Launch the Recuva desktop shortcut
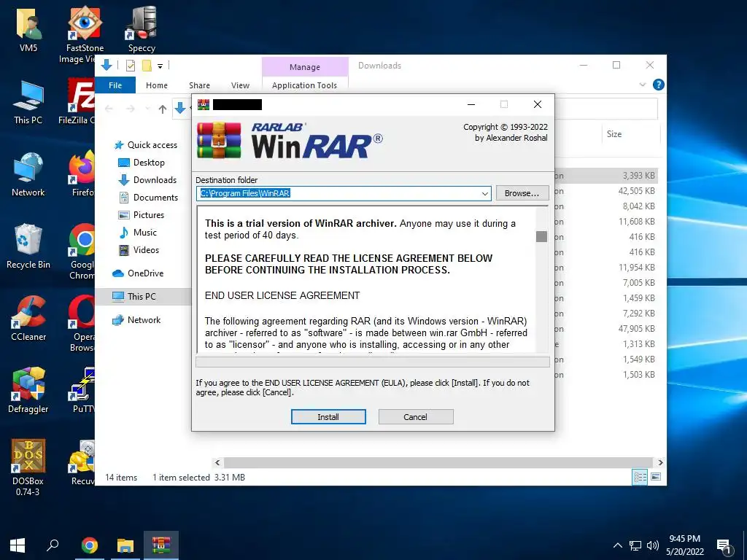The width and height of the screenshot is (747, 560). (x=82, y=463)
